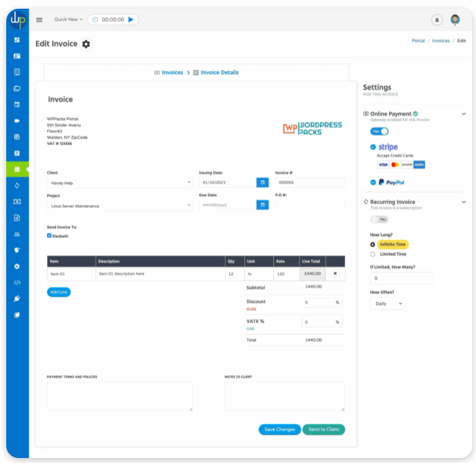Open Issuing Date calendar picker button
Image resolution: width=476 pixels, height=463 pixels.
pos(263,183)
